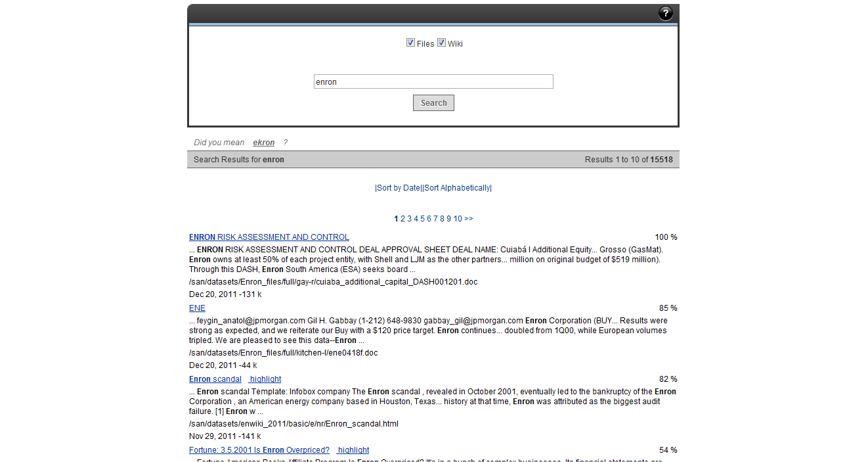Click the 85 % relevance score
The width and height of the screenshot is (868, 462).
(x=668, y=308)
